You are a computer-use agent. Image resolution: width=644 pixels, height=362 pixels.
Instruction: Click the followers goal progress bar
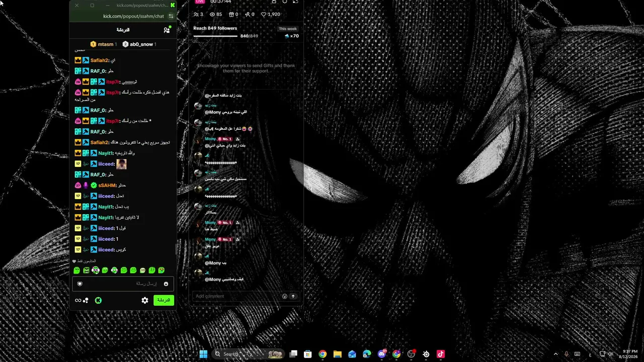215,36
